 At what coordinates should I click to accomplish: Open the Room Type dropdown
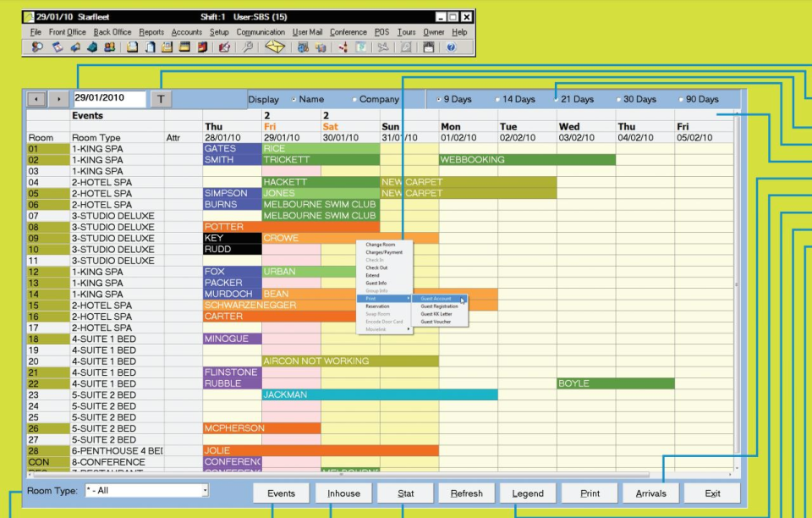pos(205,490)
